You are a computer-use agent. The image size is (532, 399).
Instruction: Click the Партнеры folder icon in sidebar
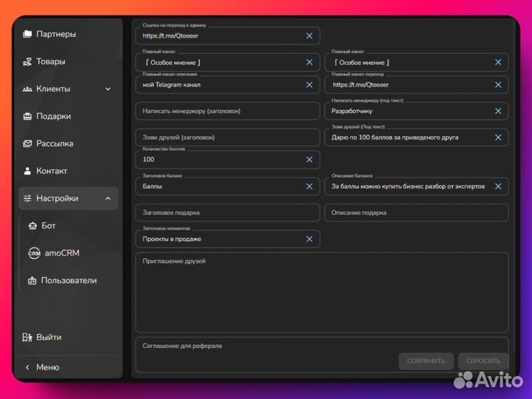coord(27,34)
